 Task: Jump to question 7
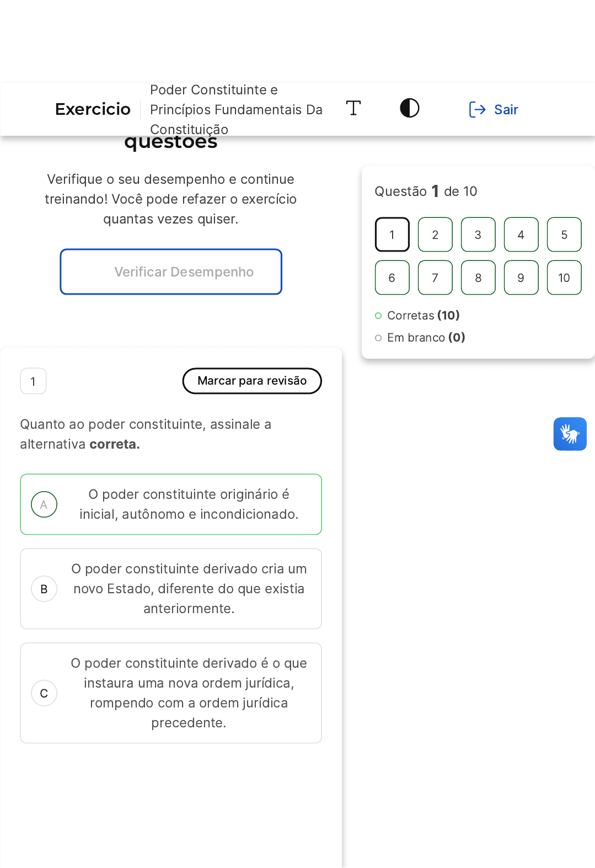(435, 278)
